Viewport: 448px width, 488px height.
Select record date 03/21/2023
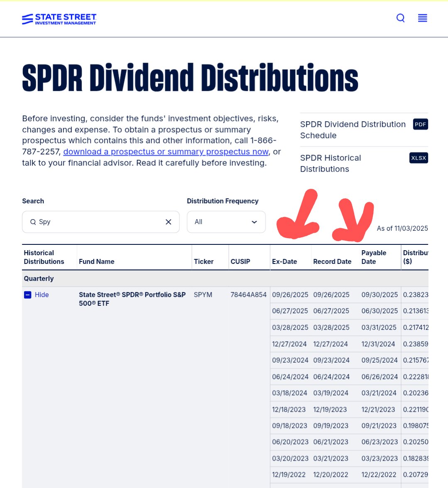[x=330, y=459]
